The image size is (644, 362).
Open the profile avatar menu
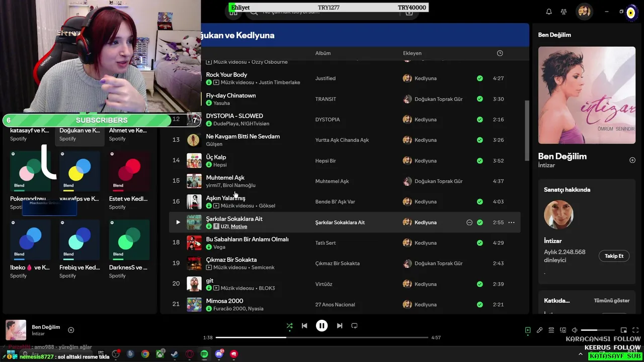click(x=584, y=12)
